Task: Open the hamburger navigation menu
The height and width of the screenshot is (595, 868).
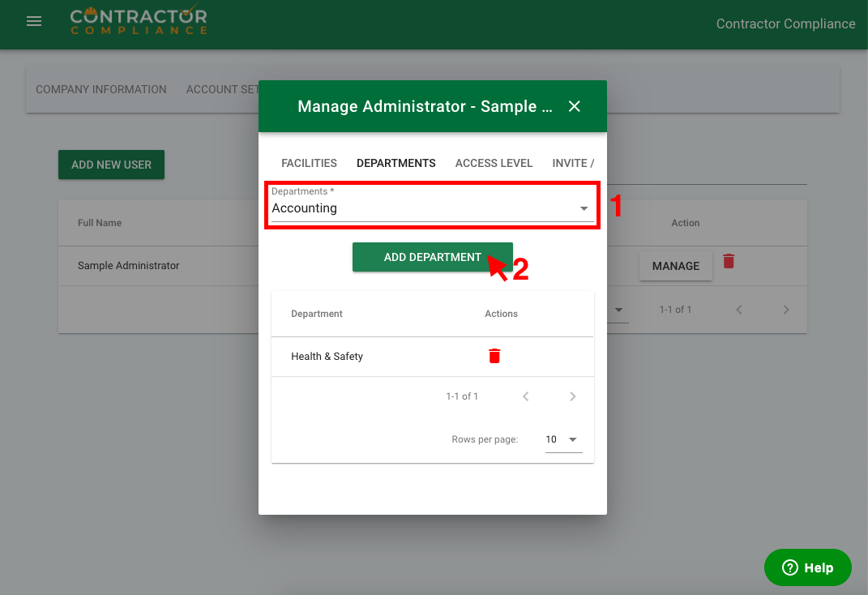Action: 34,22
